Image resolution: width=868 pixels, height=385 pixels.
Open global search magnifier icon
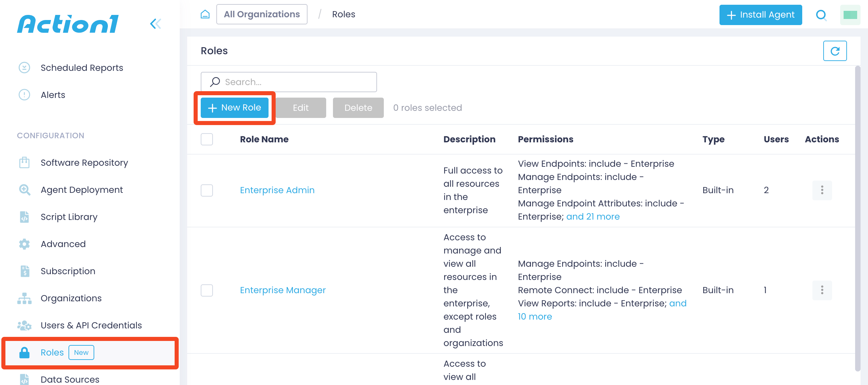coord(821,15)
